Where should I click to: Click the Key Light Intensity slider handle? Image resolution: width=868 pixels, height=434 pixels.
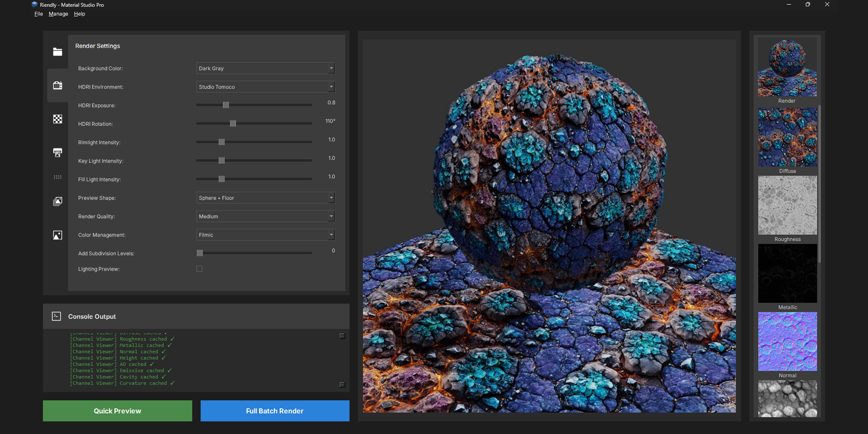point(221,160)
